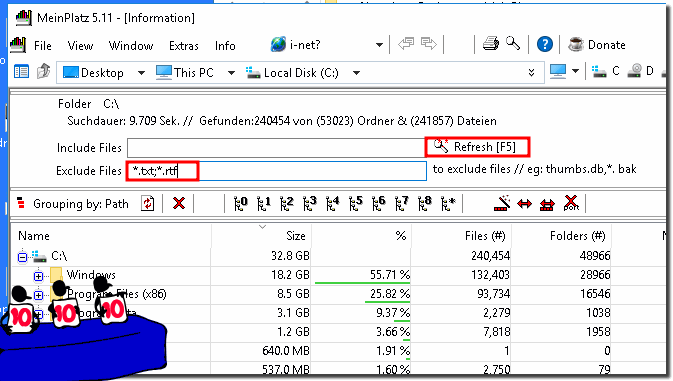Open the Info menu
This screenshot has width=673, height=381.
pos(225,45)
